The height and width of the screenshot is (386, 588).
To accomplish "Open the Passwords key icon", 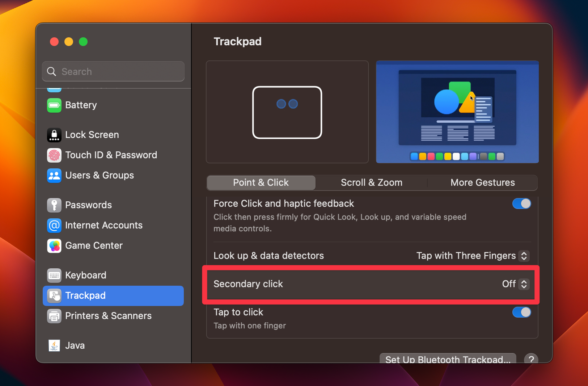I will pyautogui.click(x=54, y=205).
